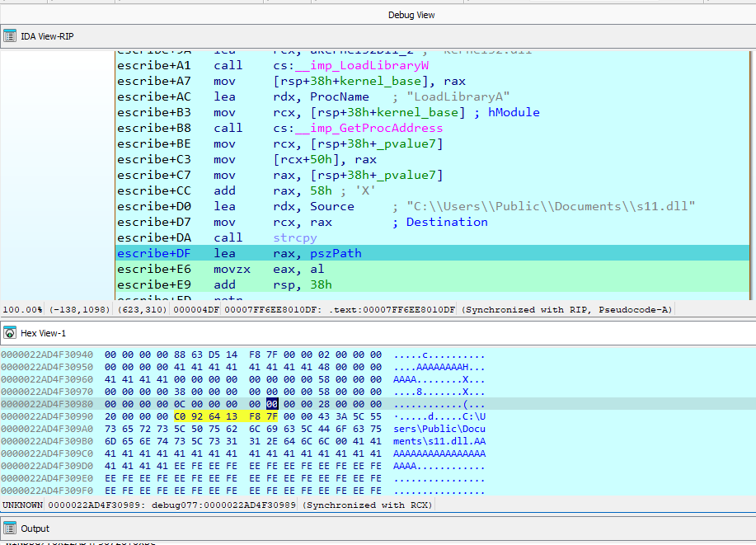756x545 pixels.
Task: Click hex row address 0000022AD4F309B0
Action: 47,441
